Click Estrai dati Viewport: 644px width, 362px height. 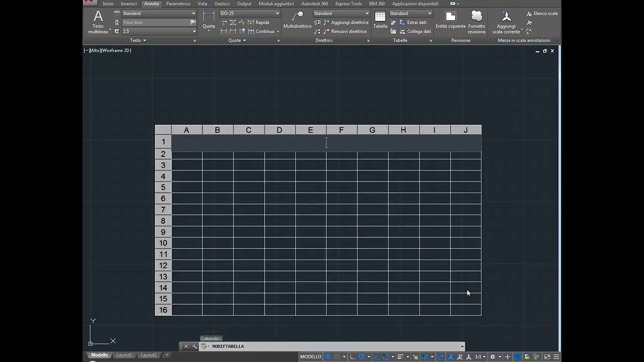[413, 23]
